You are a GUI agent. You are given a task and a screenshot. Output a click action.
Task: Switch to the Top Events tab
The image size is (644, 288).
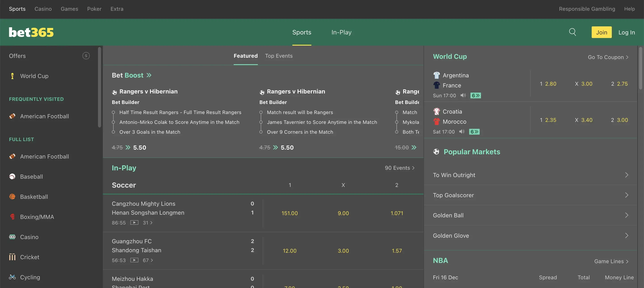point(279,56)
